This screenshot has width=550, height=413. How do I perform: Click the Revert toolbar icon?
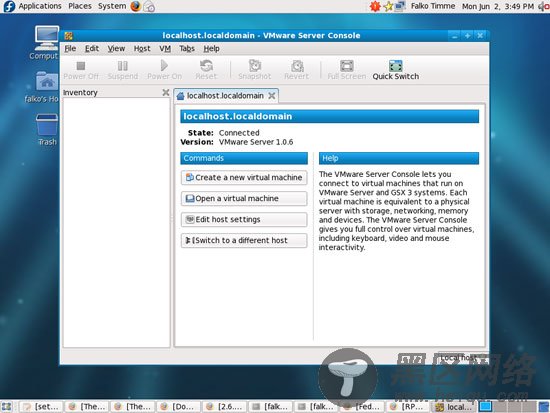[297, 66]
